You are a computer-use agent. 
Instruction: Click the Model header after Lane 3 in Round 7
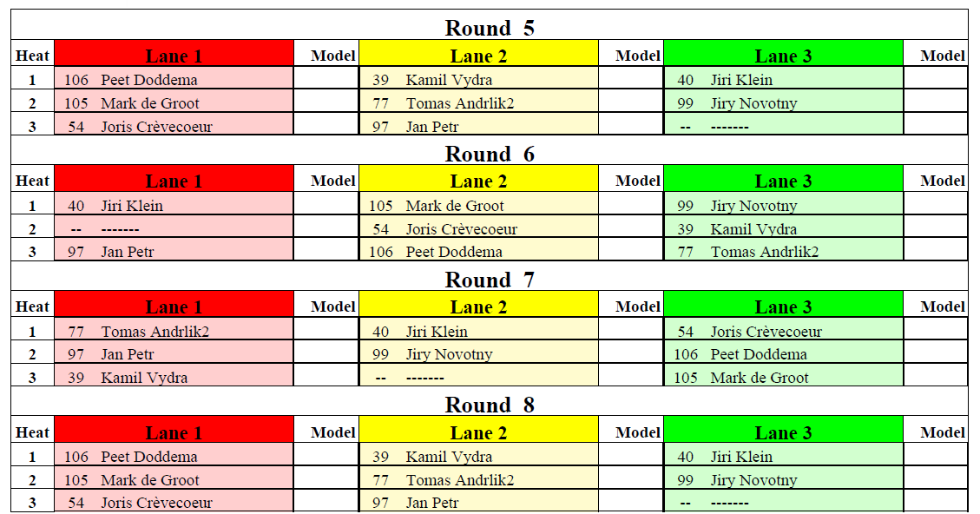pos(943,306)
